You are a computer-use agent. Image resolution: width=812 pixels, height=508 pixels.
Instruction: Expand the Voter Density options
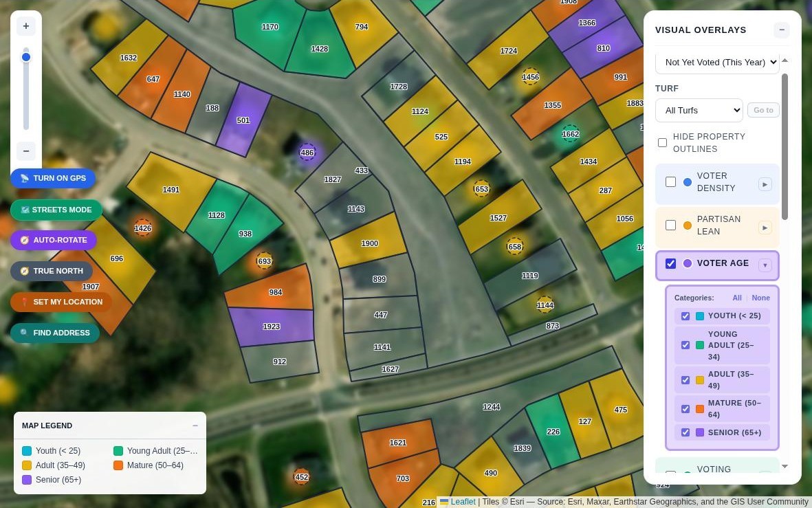[765, 184]
